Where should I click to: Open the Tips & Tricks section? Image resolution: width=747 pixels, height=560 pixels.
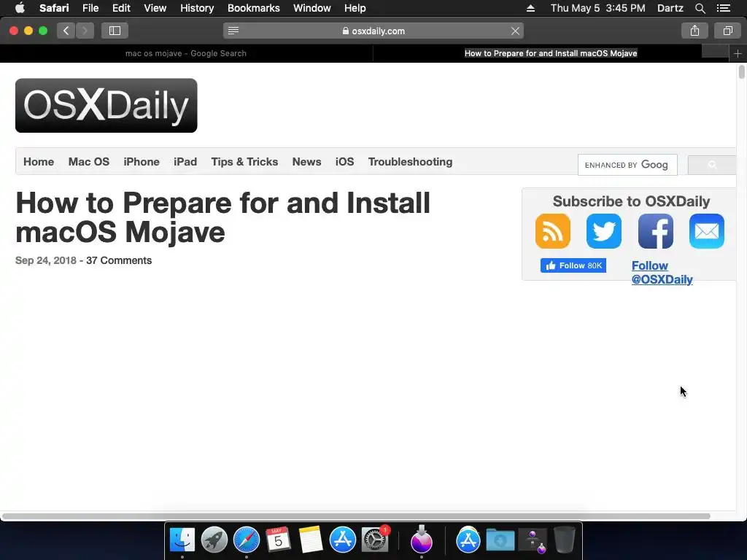click(244, 162)
